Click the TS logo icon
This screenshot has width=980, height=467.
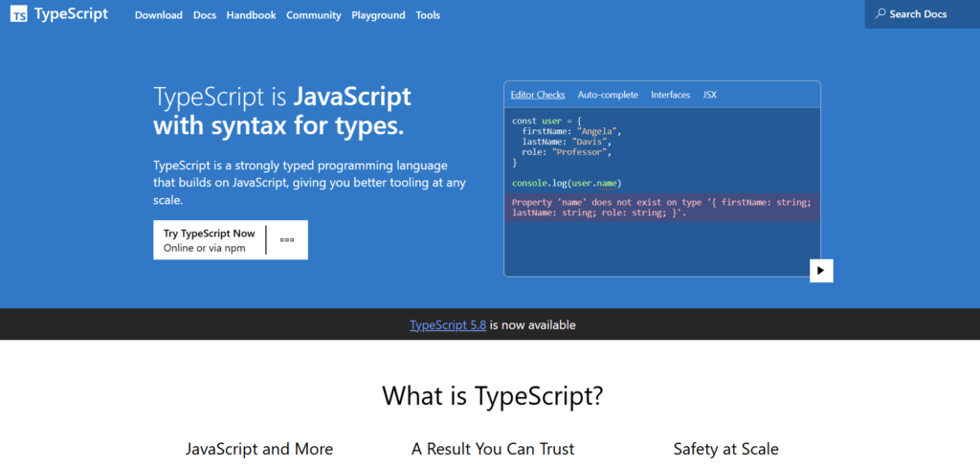pyautogui.click(x=19, y=14)
